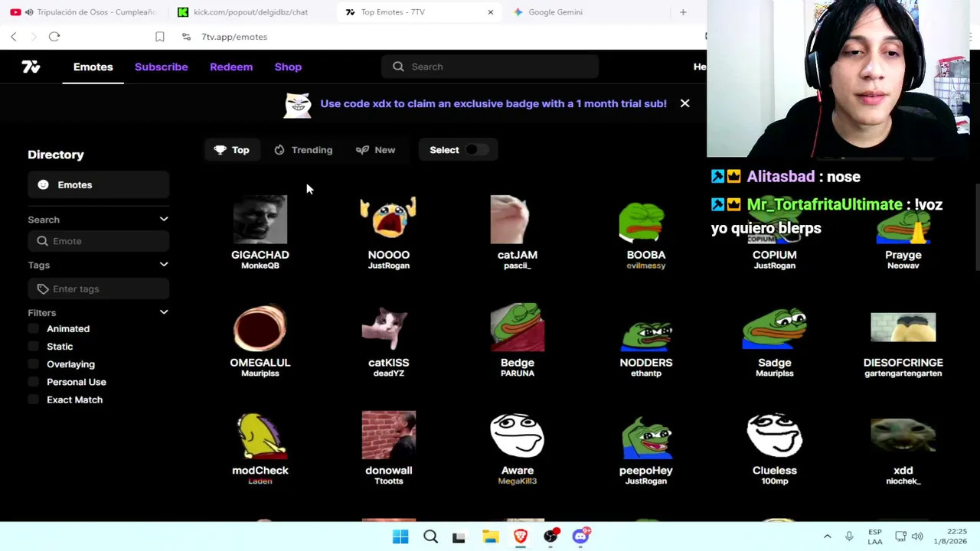Image resolution: width=980 pixels, height=551 pixels.
Task: Collapse the Filters section chevron
Action: 163,312
